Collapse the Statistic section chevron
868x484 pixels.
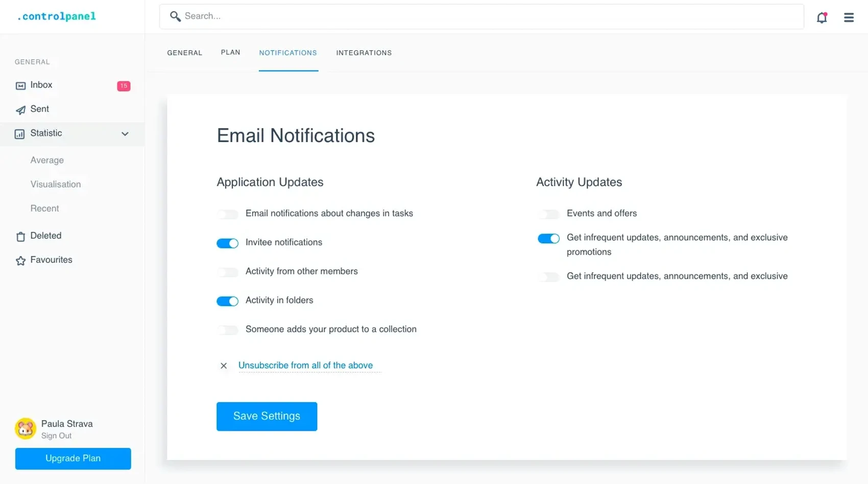pyautogui.click(x=125, y=134)
